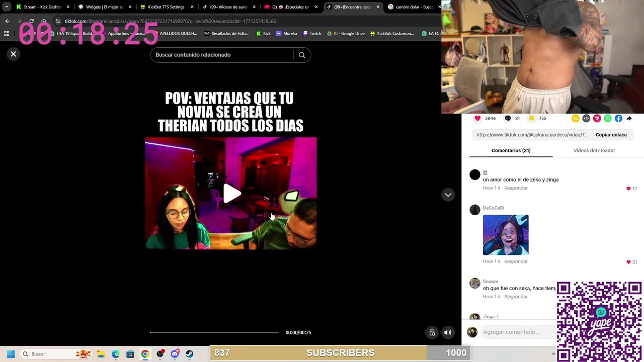Open Snowie's profile name

[x=491, y=282]
